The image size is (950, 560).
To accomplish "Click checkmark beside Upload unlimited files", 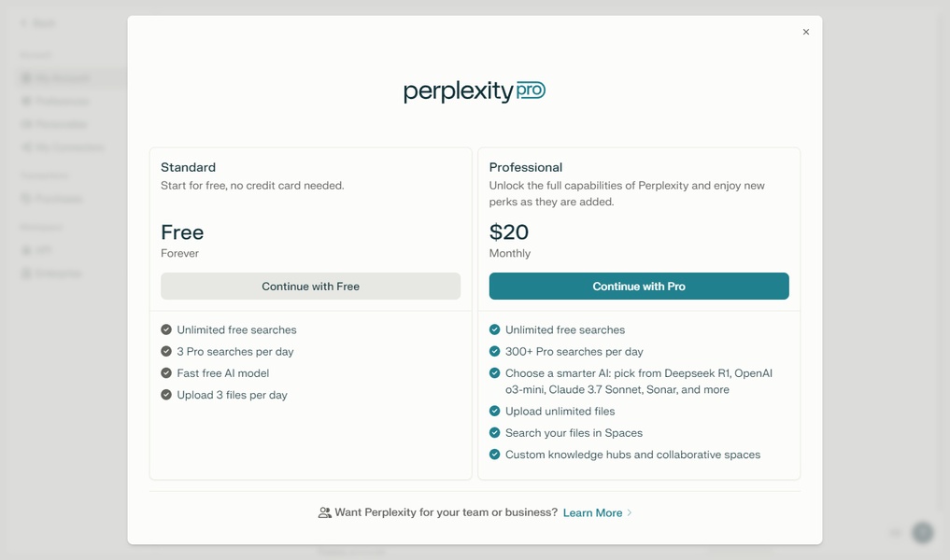I will (x=495, y=411).
